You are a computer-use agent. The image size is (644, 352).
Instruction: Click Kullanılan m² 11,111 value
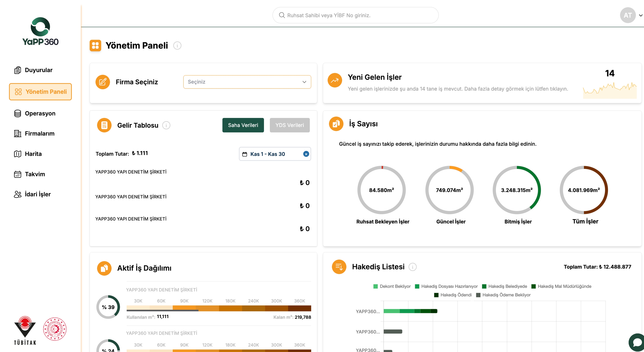tap(163, 317)
